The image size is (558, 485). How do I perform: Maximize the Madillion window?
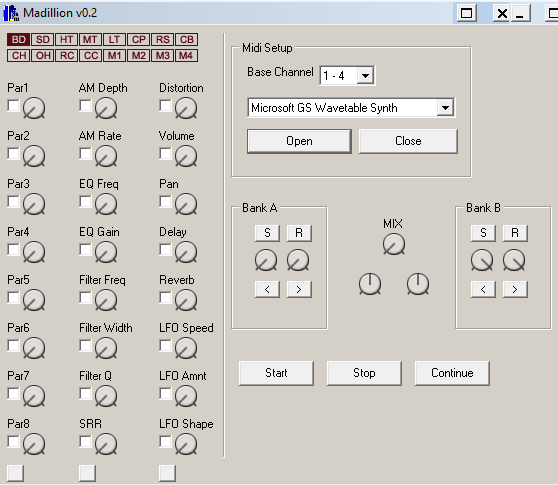click(467, 14)
